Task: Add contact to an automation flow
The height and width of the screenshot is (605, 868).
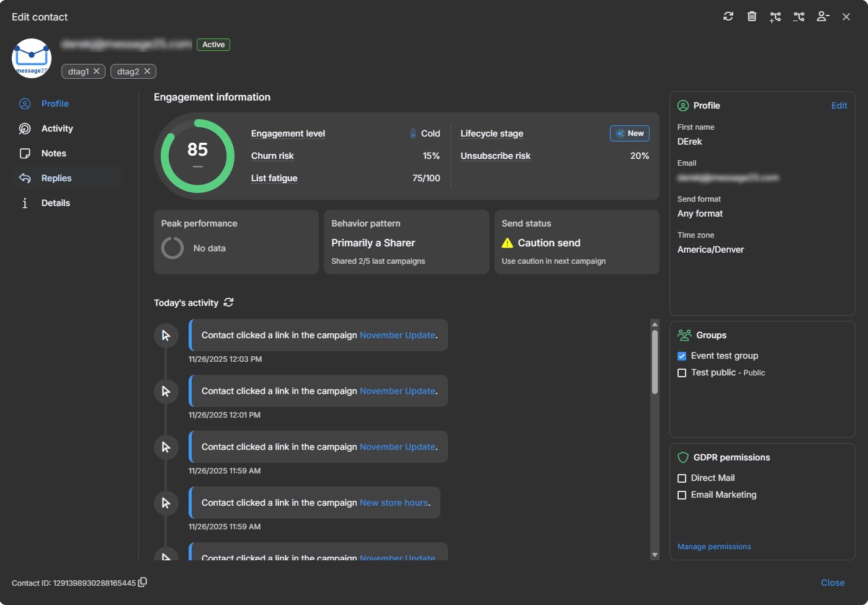Action: 775,16
